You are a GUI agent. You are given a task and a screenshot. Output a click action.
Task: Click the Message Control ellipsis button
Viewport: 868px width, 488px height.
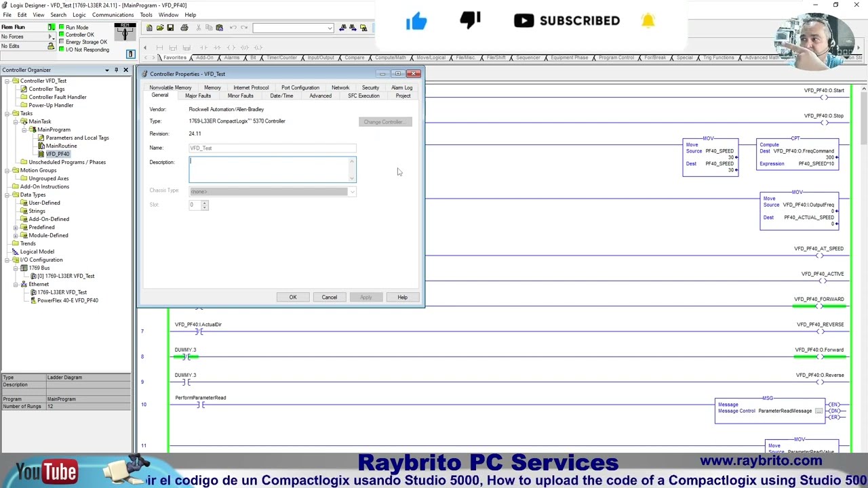[818, 411]
